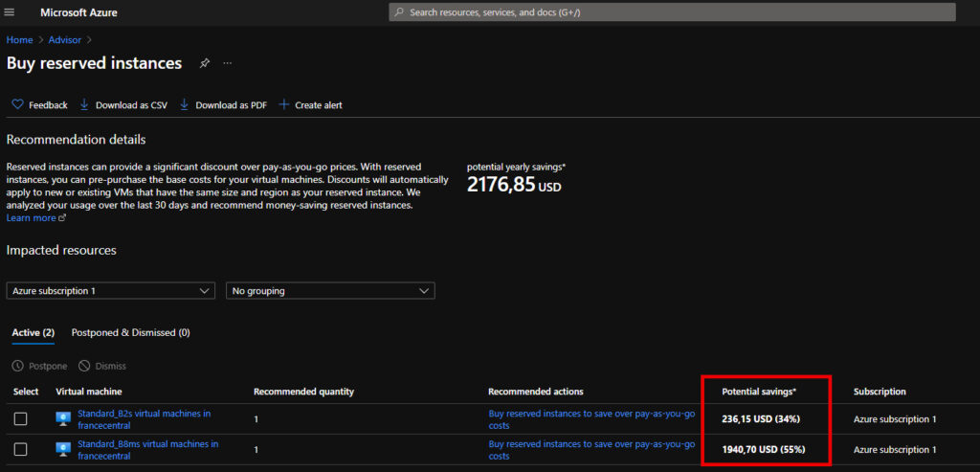
Task: Focus the search resources, services, and docs box
Action: [672, 11]
